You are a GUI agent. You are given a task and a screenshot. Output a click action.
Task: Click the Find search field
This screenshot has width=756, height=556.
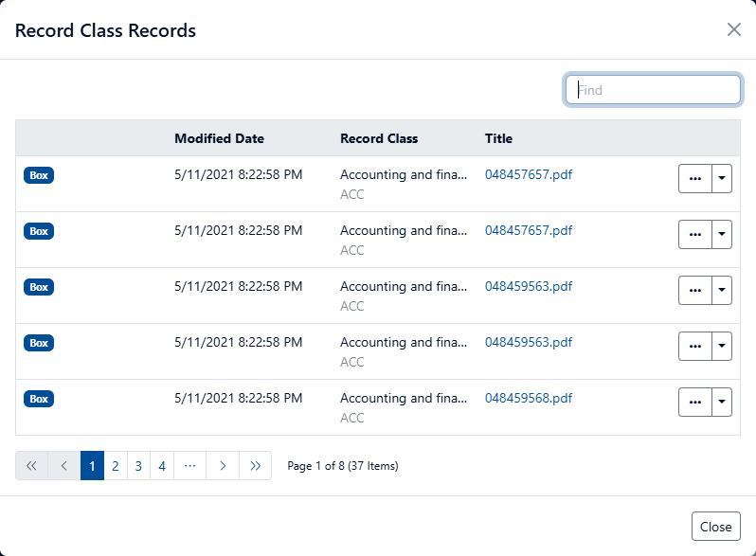(653, 90)
